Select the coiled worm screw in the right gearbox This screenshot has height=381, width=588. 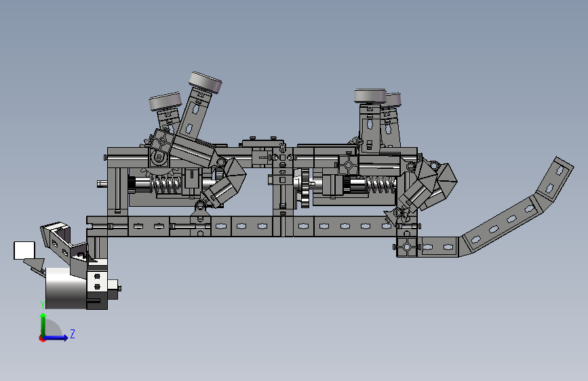click(x=381, y=185)
